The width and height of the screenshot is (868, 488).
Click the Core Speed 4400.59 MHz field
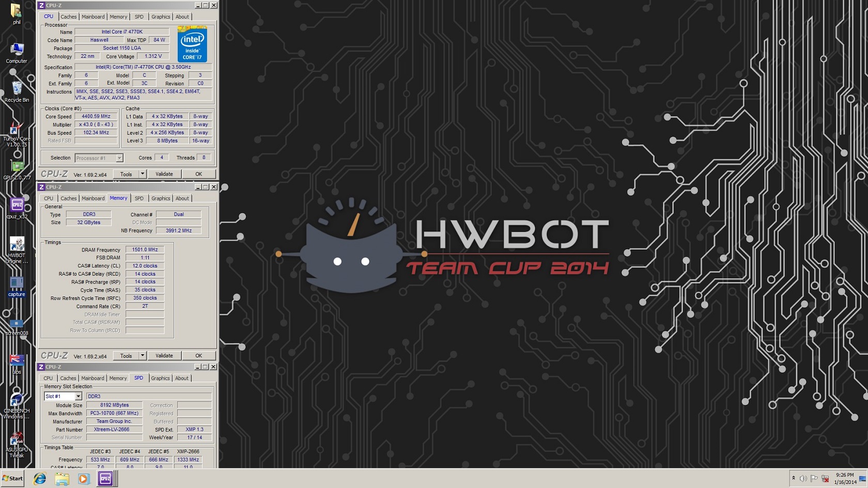point(96,116)
